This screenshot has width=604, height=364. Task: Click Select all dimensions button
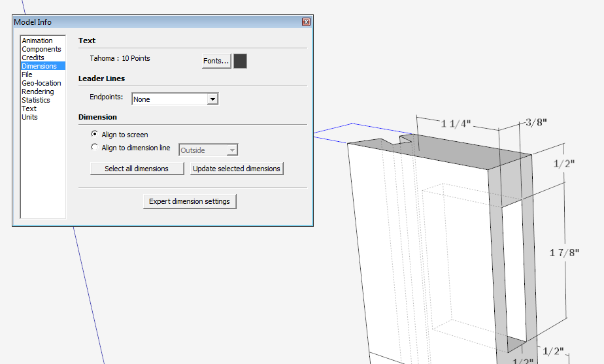(x=137, y=169)
